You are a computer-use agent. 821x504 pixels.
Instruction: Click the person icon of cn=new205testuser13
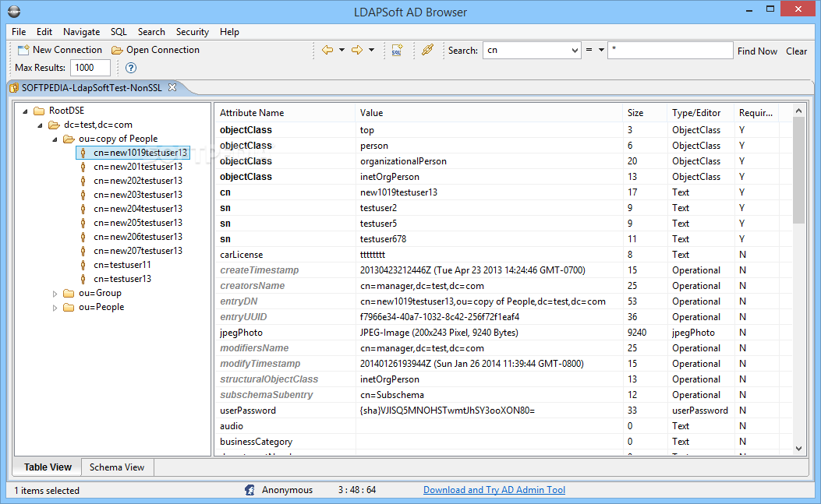coord(83,223)
